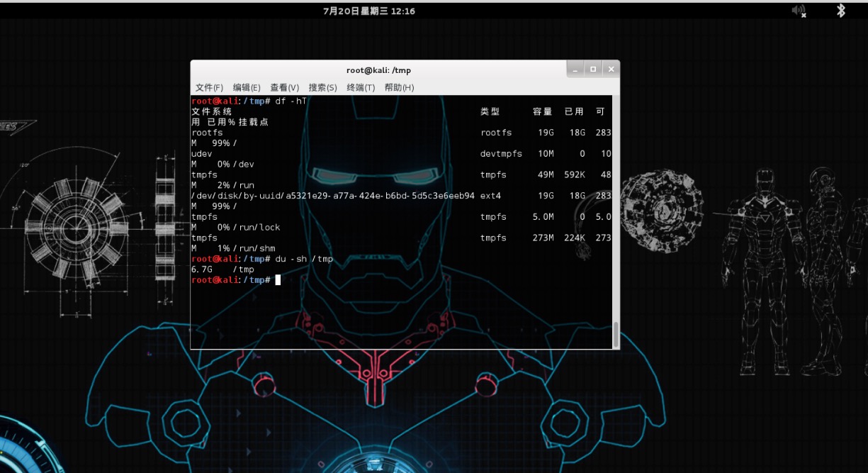Click the '容量' column header

click(542, 111)
